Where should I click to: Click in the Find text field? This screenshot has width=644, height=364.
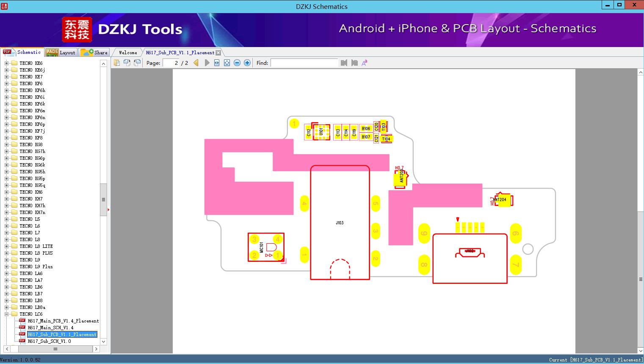(304, 63)
